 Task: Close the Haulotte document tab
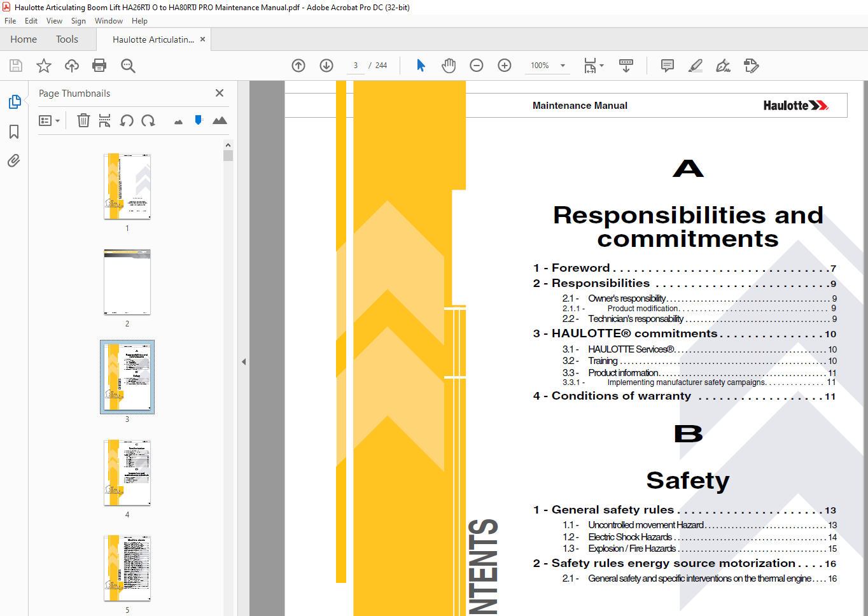coord(203,39)
